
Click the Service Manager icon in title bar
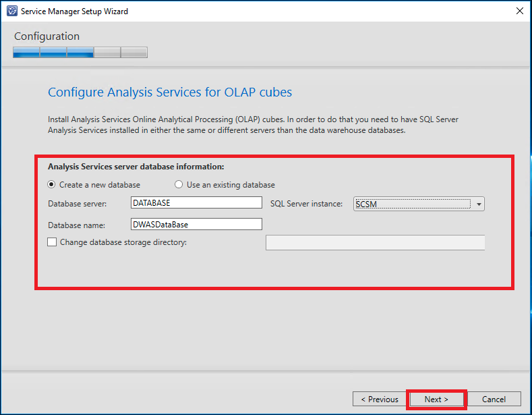click(x=10, y=11)
